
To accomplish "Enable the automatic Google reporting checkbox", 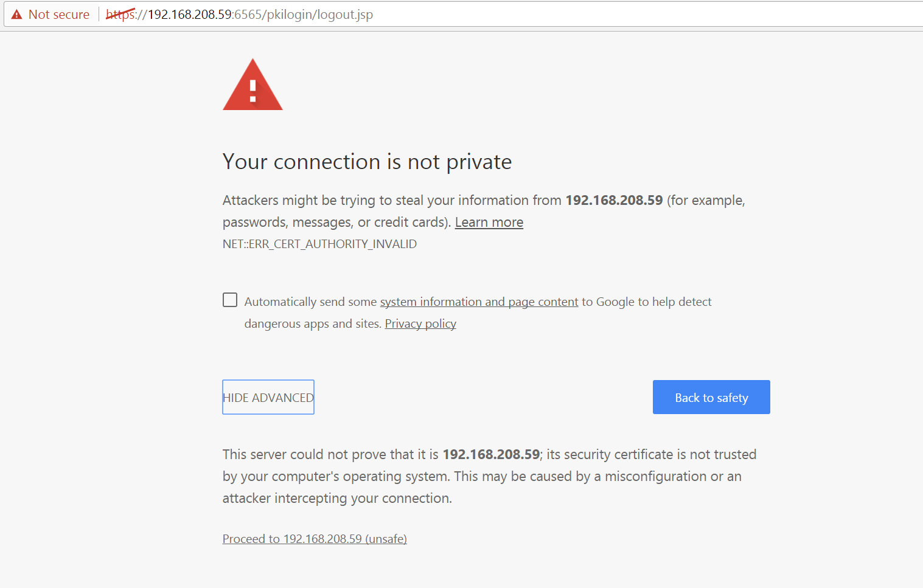I will tap(230, 300).
